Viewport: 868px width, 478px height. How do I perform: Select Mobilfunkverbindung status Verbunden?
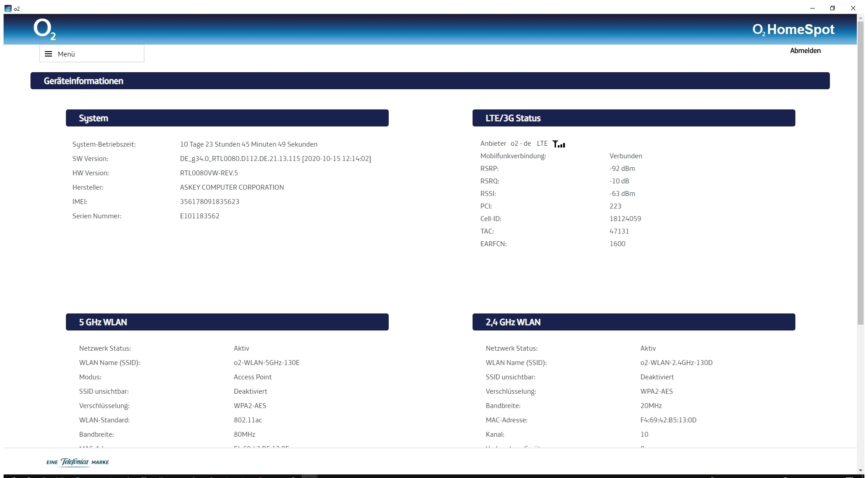tap(626, 156)
